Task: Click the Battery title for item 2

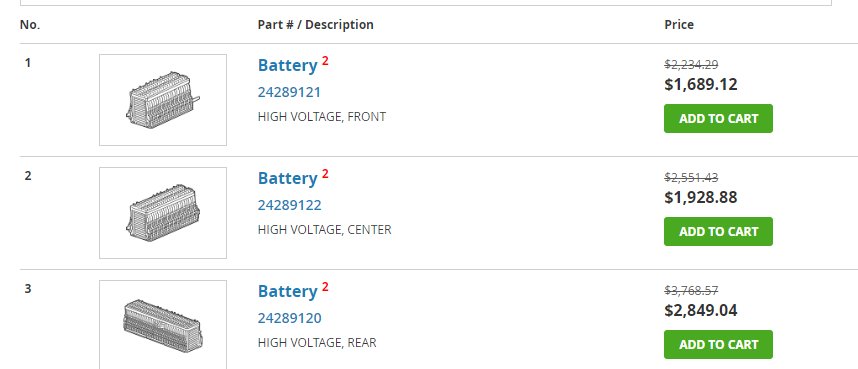Action: point(287,178)
